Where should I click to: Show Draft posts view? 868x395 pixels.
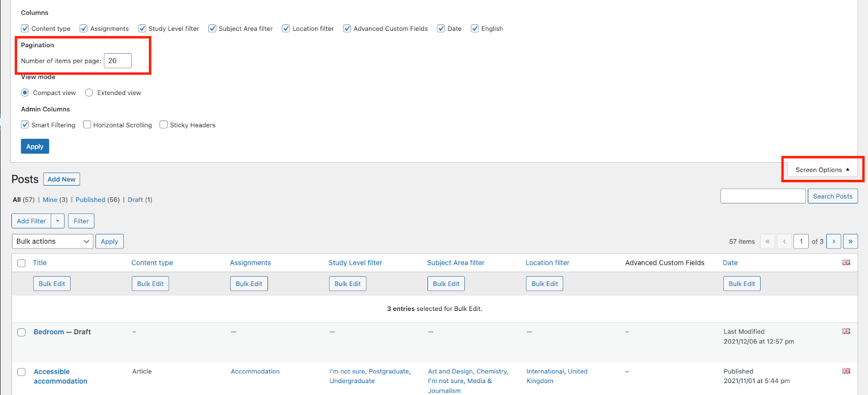136,200
